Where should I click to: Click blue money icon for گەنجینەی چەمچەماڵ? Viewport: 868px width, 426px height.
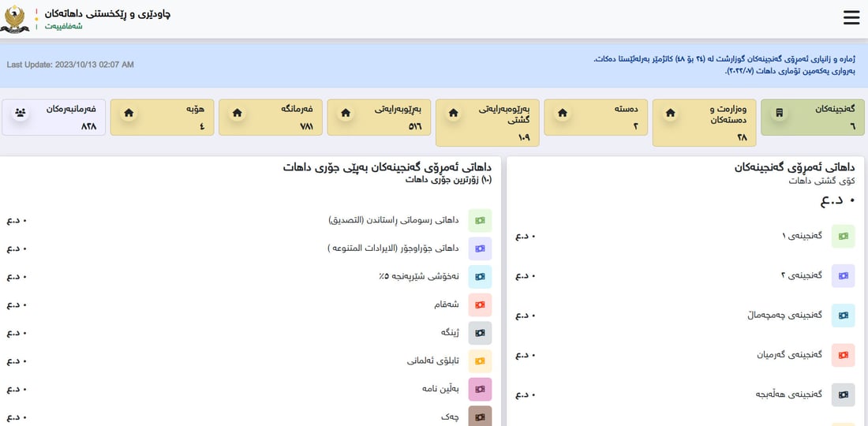[x=843, y=316]
